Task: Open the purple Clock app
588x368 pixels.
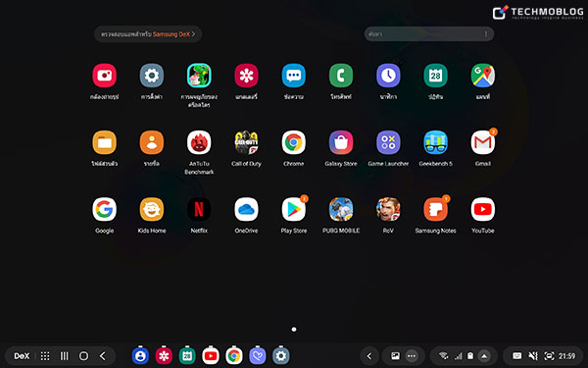Action: 388,76
